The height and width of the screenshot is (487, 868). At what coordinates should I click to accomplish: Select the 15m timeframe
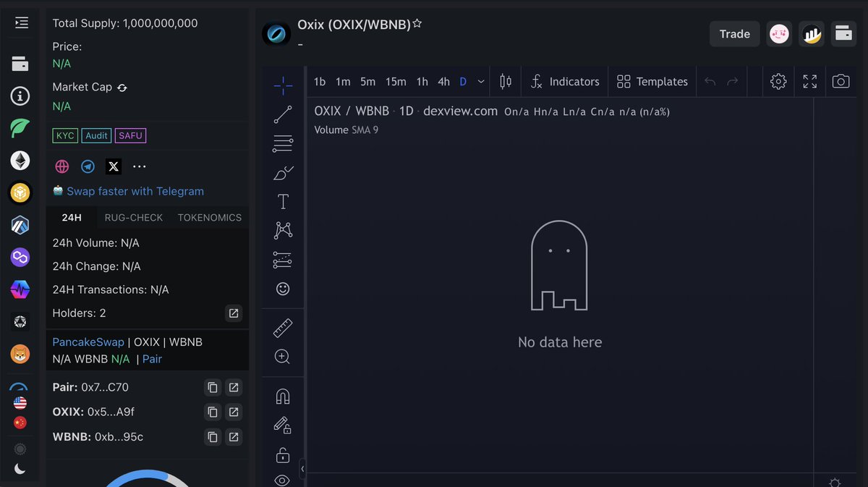click(396, 82)
